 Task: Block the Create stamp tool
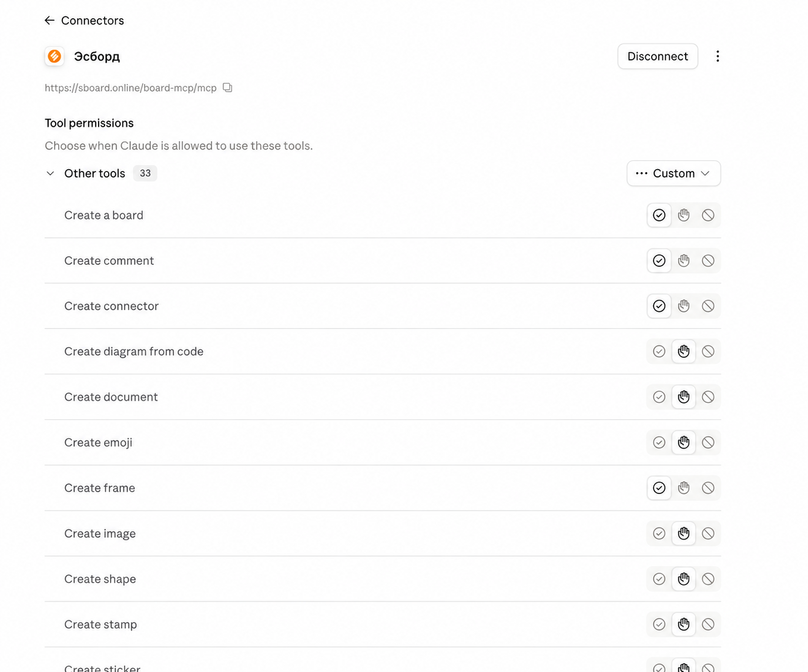coord(708,624)
